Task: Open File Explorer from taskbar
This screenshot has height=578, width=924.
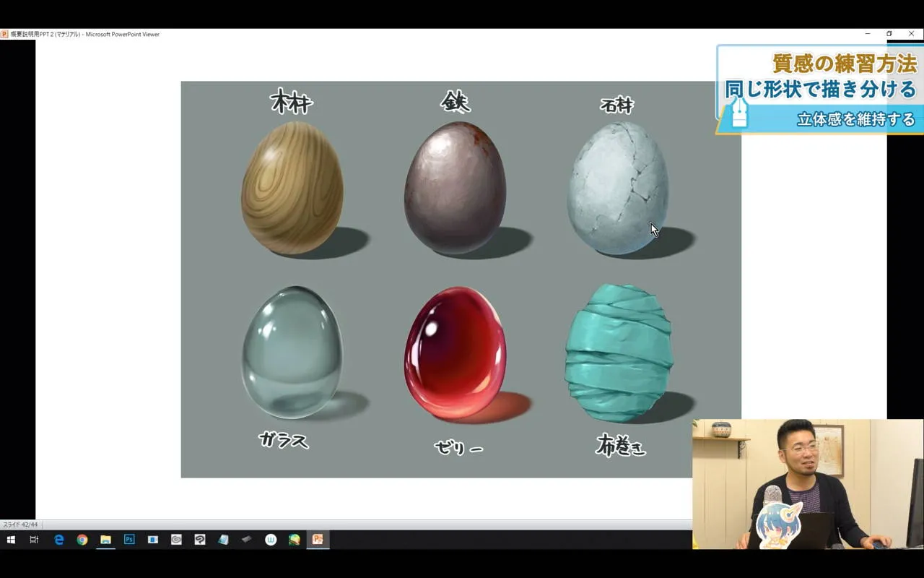Action: (105, 540)
